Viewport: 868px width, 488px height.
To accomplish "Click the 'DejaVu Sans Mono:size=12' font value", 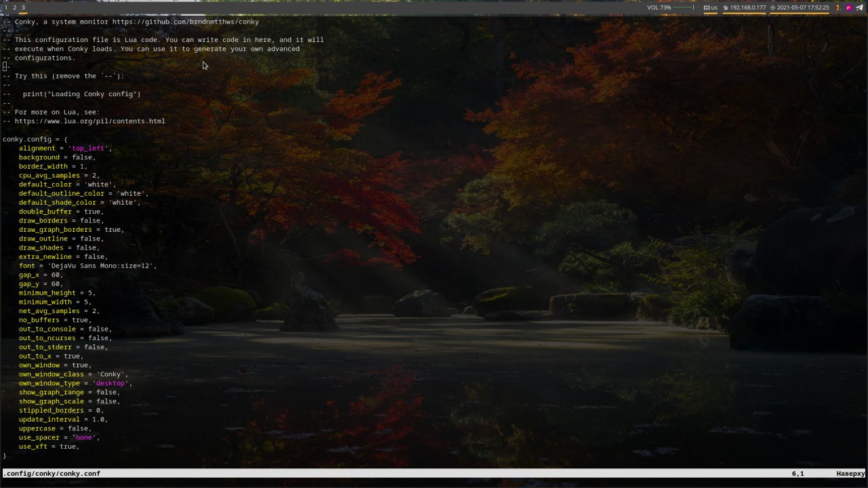I will click(x=100, y=266).
